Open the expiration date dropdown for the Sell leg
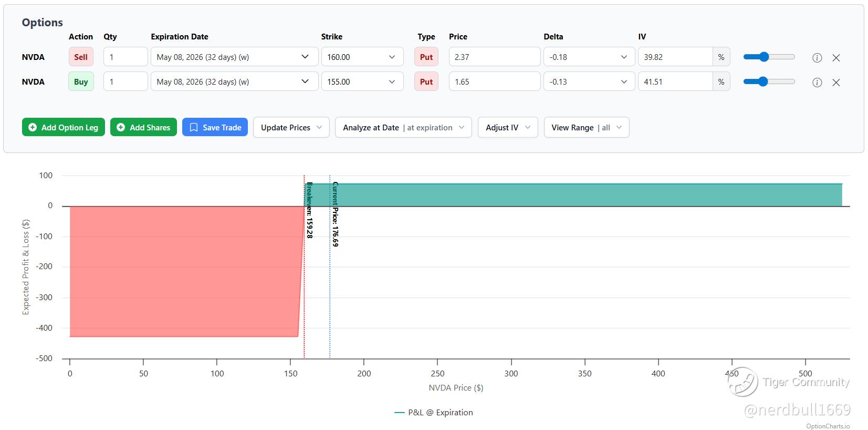This screenshot has width=868, height=430. coord(234,57)
